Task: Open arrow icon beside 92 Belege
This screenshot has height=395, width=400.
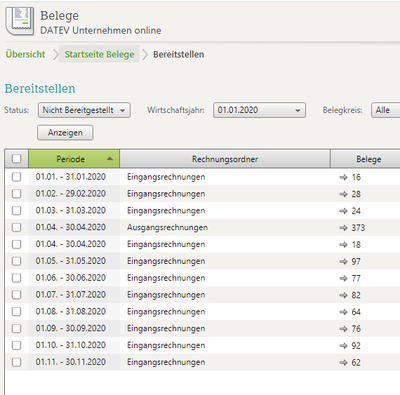Action: (343, 346)
